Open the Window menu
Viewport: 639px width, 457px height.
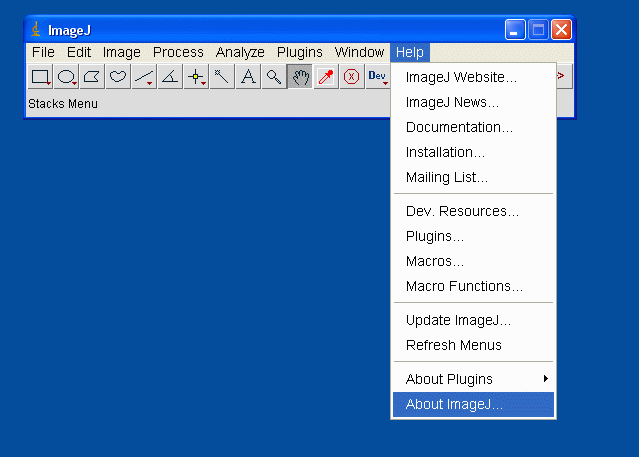pos(359,52)
